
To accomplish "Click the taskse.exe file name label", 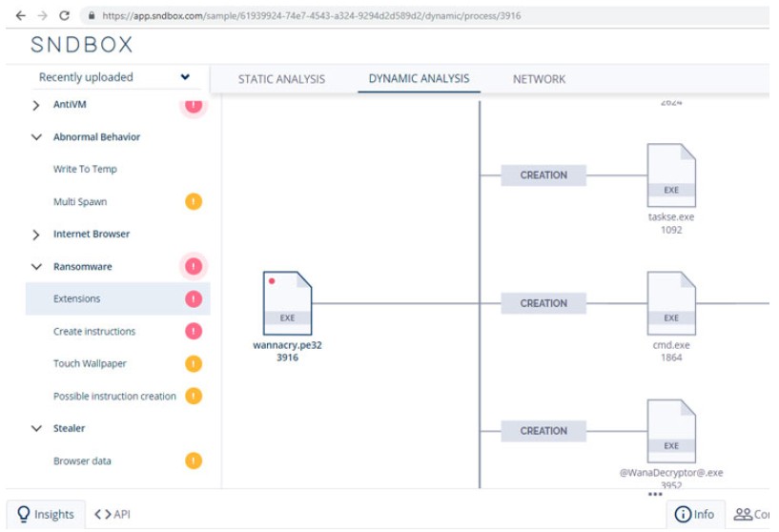I will (x=671, y=217).
